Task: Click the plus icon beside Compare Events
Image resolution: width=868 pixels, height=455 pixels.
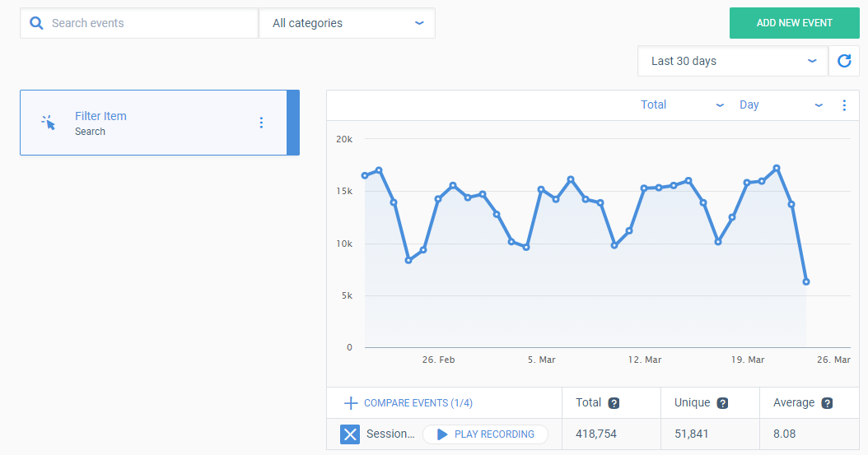Action: [351, 403]
